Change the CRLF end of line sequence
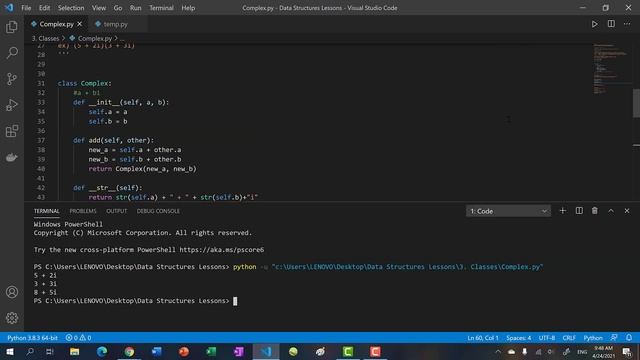This screenshot has height=360, width=640. click(x=569, y=338)
